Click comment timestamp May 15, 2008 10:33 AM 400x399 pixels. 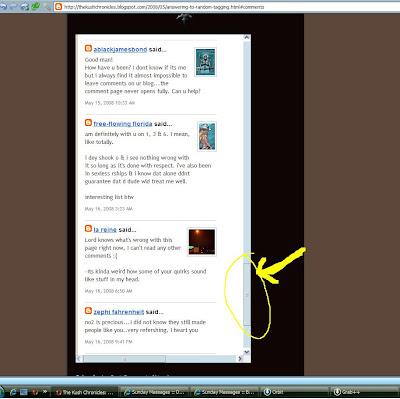point(110,103)
